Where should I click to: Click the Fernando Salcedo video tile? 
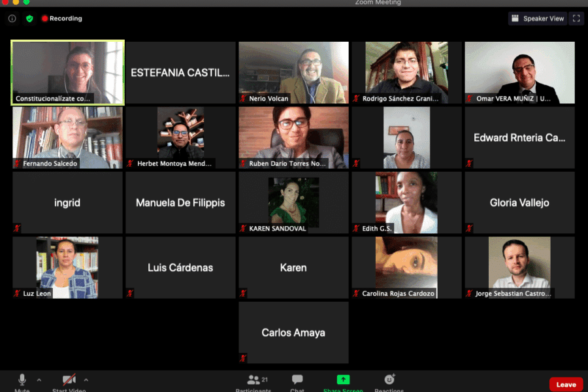(x=67, y=137)
